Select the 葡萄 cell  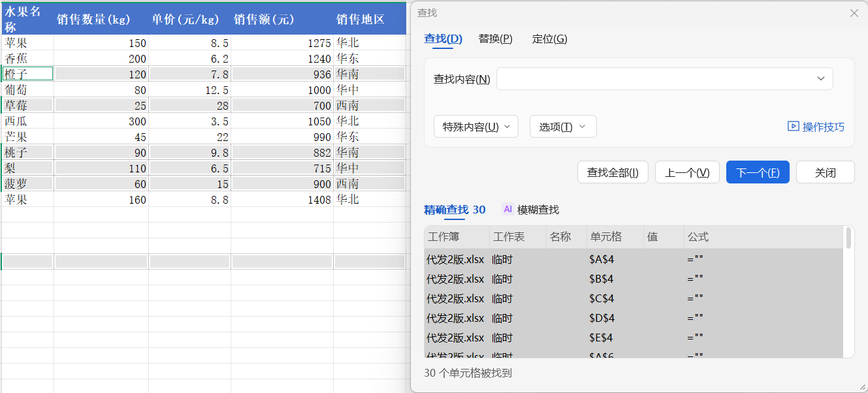[x=27, y=89]
